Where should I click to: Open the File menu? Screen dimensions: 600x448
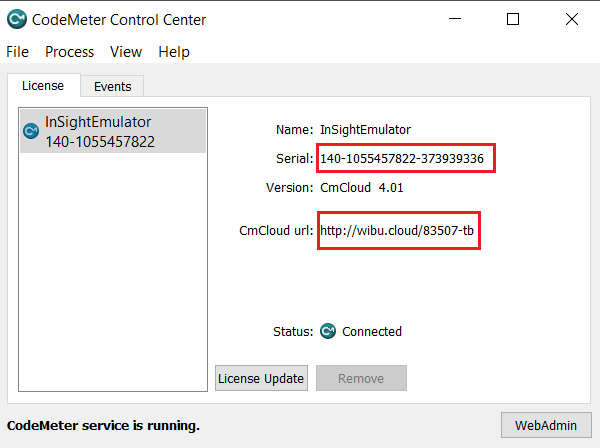[x=18, y=52]
